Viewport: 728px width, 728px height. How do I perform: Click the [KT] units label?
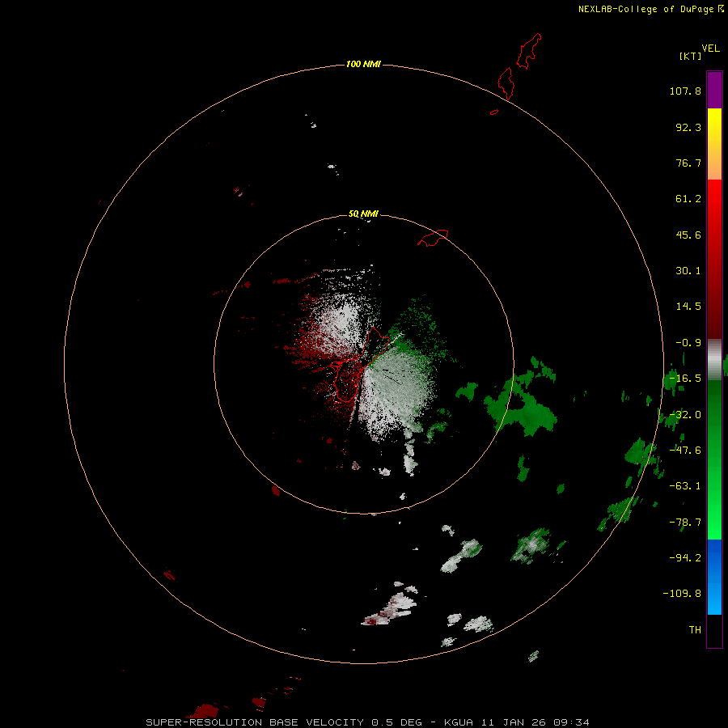690,56
